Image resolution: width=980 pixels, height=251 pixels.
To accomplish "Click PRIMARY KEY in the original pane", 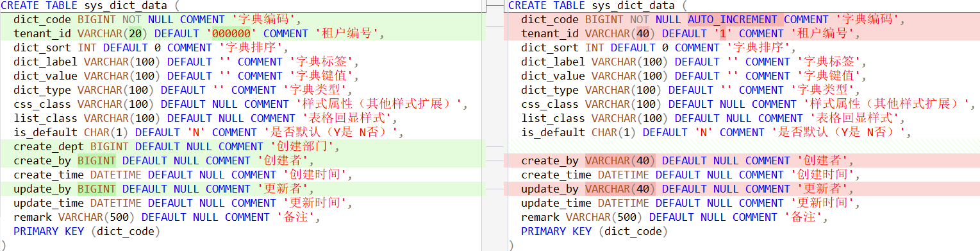I will [49, 231].
